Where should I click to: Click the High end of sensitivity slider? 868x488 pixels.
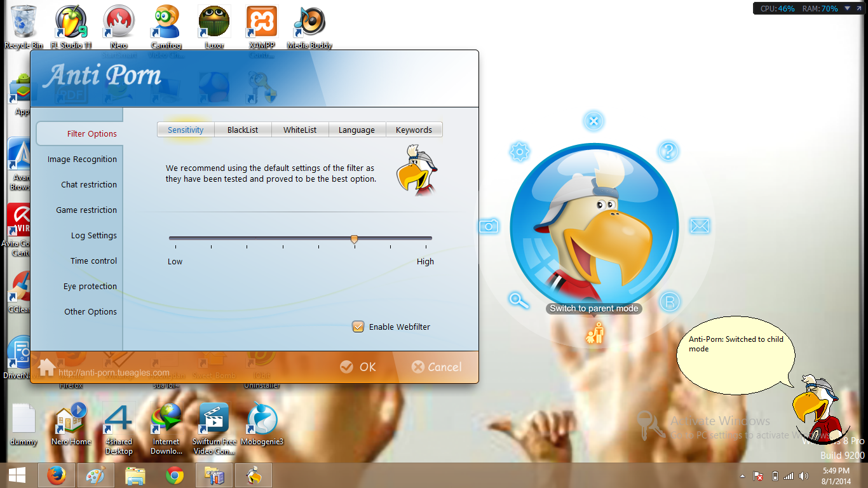coord(425,261)
